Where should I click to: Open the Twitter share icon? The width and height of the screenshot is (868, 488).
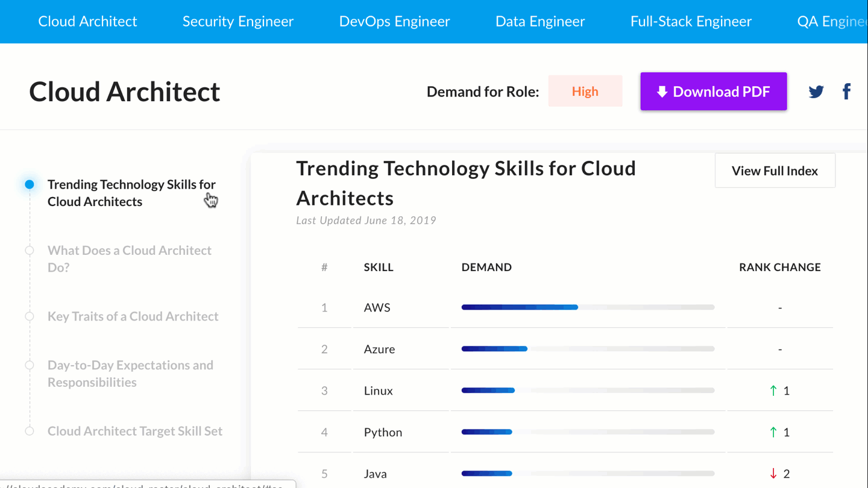point(816,92)
